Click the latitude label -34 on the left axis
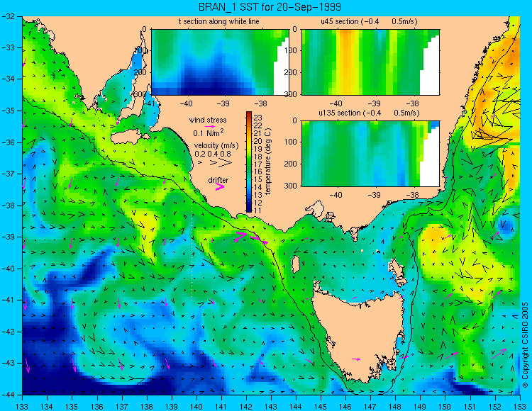 click(9, 79)
